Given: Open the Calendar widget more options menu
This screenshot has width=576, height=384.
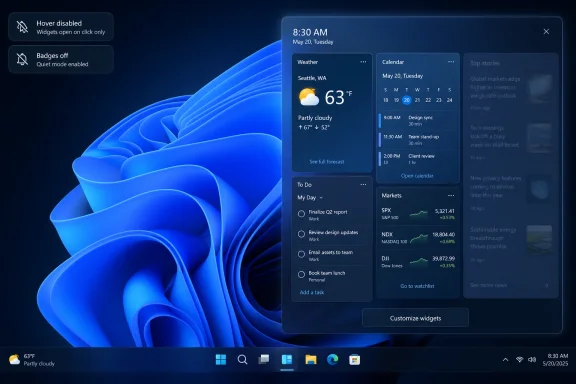Looking at the screenshot, I should click(451, 62).
